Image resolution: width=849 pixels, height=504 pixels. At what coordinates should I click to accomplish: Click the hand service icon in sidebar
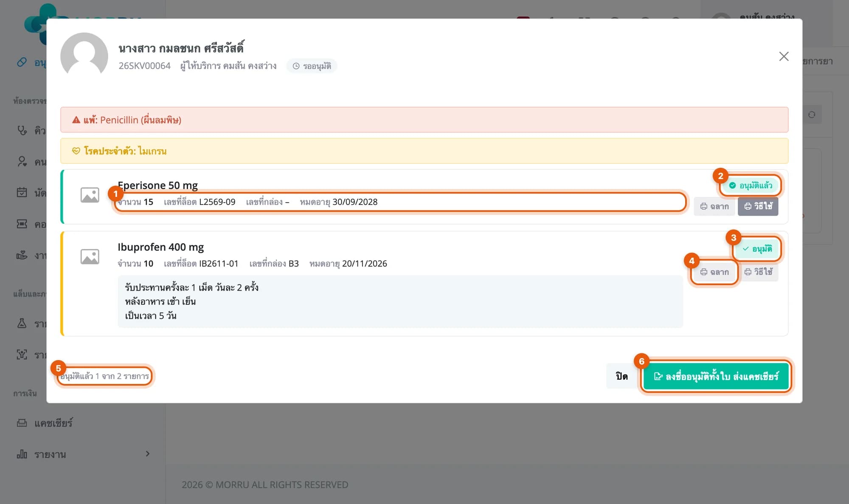(x=22, y=255)
